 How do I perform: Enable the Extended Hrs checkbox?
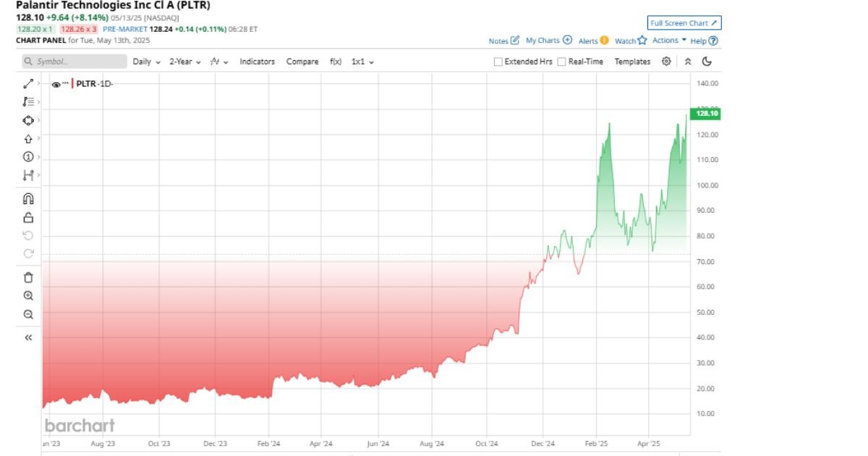[x=498, y=62]
